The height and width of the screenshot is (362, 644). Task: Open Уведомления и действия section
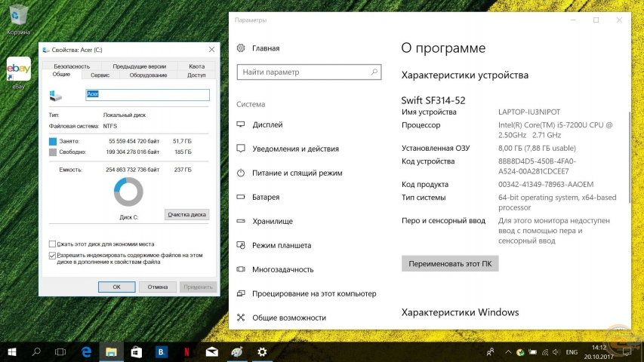pyautogui.click(x=295, y=149)
